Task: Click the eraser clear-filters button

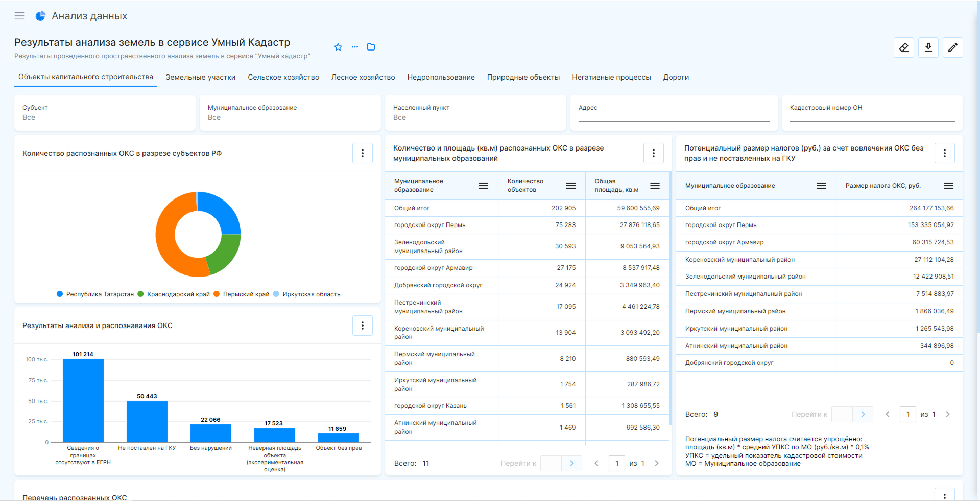Action: 904,47
